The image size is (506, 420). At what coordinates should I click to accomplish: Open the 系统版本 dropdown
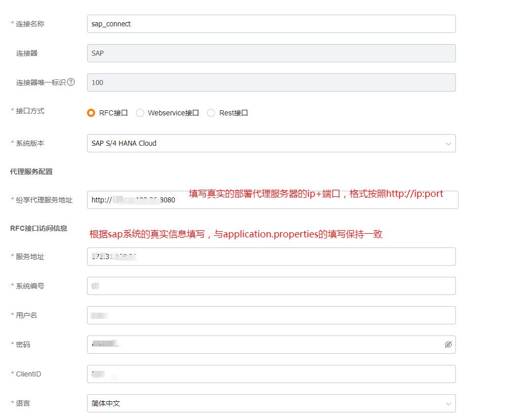pos(271,143)
